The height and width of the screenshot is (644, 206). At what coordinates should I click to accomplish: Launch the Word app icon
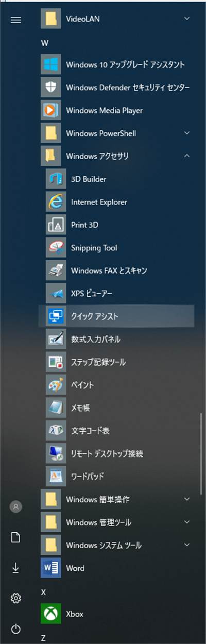[50, 568]
